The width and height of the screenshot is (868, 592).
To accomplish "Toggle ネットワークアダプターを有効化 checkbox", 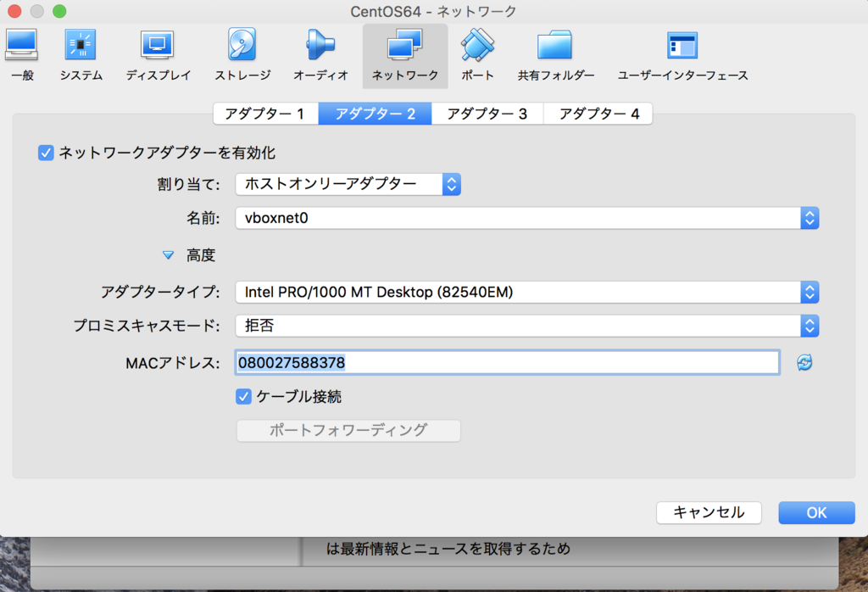I will tap(46, 153).
